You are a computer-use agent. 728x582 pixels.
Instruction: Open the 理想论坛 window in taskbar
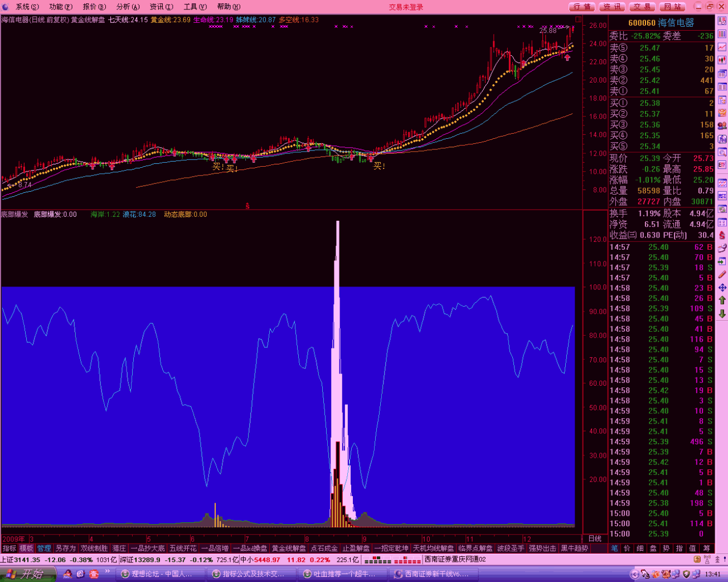point(157,574)
